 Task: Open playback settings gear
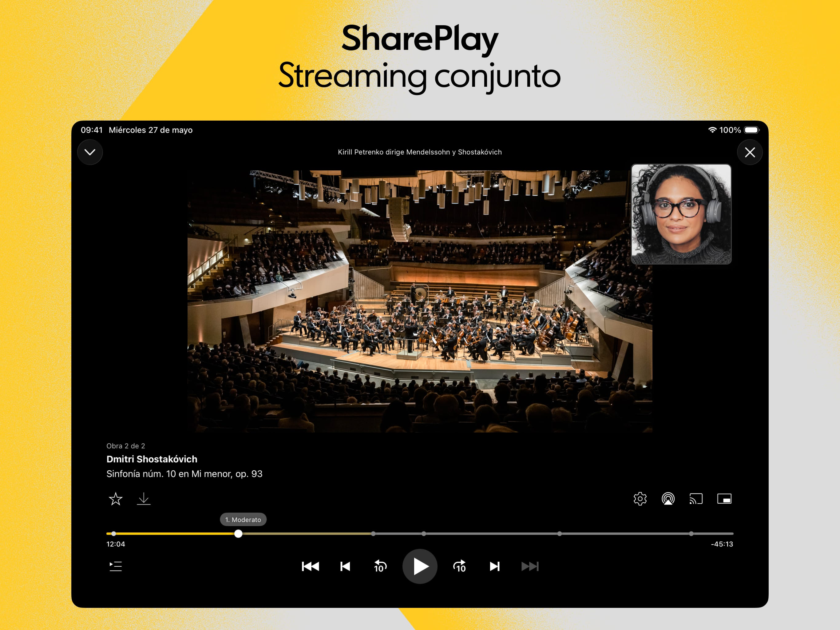pos(640,499)
